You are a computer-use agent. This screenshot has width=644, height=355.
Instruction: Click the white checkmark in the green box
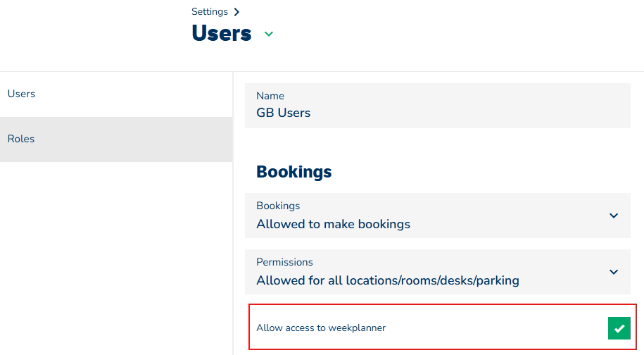point(619,328)
